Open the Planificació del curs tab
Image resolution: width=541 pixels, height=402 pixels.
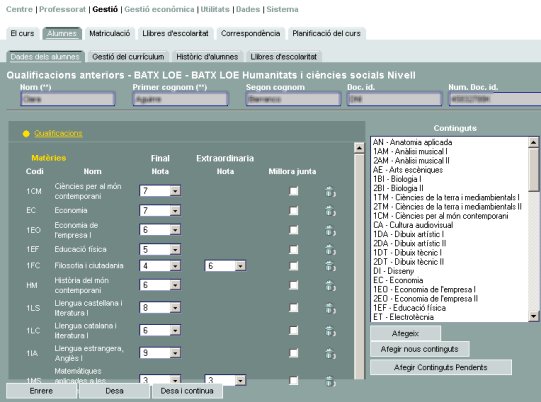tap(326, 33)
